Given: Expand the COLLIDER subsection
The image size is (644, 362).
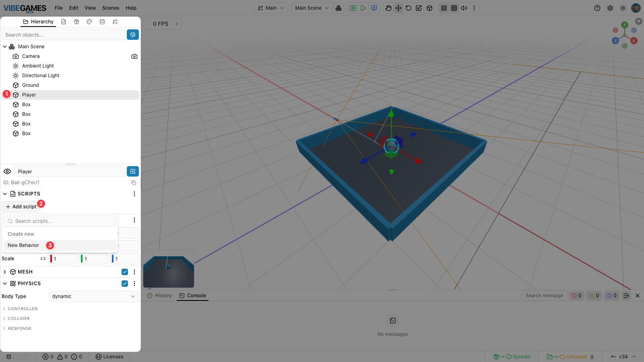Looking at the screenshot, I should (x=4, y=319).
